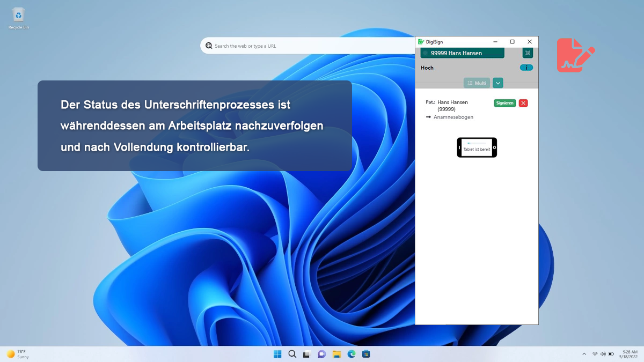Click the DigiSign logo in title bar

[421, 42]
